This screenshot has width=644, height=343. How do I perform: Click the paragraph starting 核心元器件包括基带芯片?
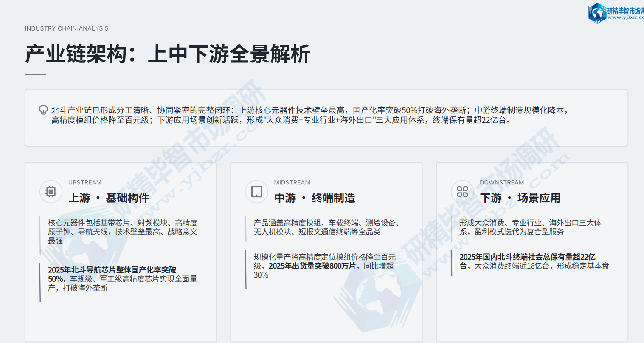[123, 232]
